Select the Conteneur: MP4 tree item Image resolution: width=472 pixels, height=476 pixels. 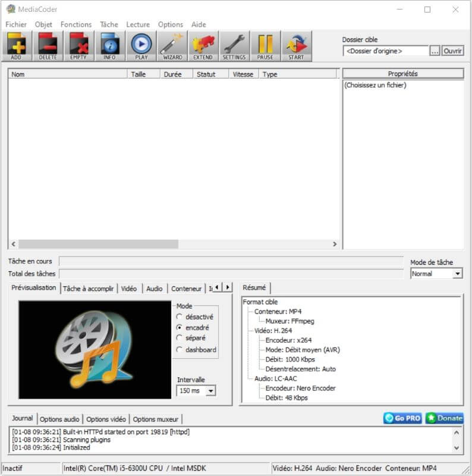point(278,311)
